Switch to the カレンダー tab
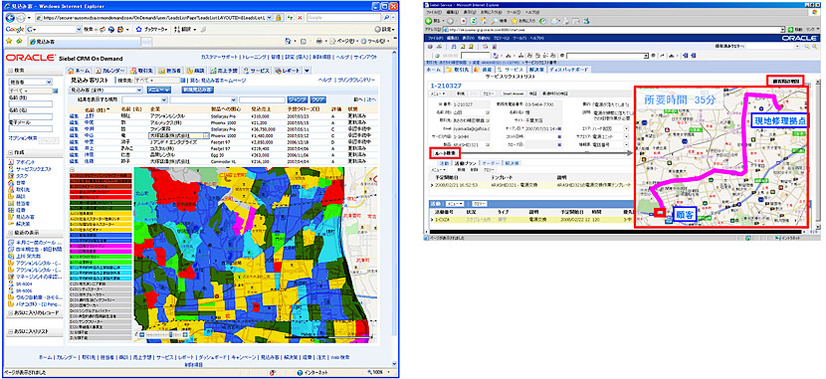This screenshot has width=826, height=379. point(111,71)
